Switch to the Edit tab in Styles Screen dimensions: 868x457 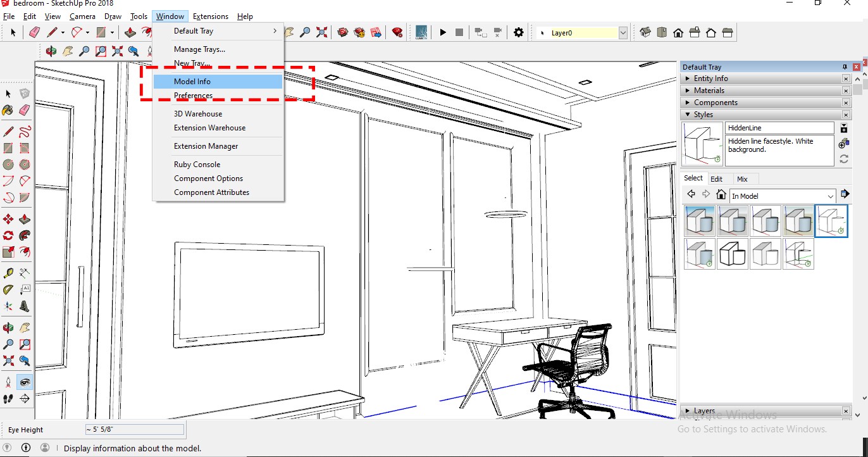click(x=716, y=179)
